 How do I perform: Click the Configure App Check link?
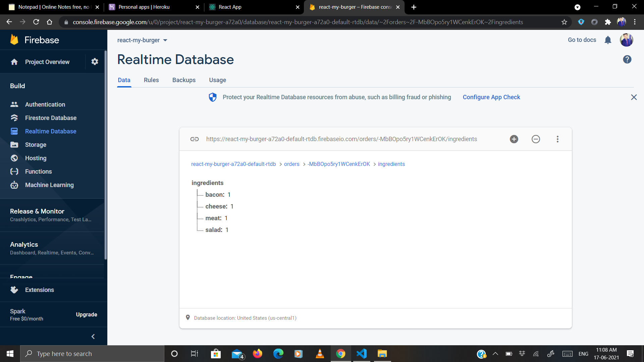(491, 97)
